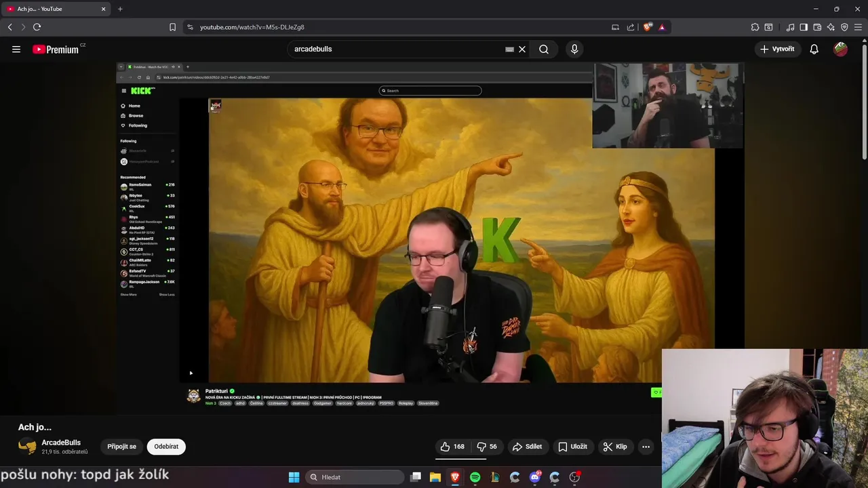This screenshot has height=488, width=868.
Task: Click the arcadebulls search field
Action: pos(397,49)
